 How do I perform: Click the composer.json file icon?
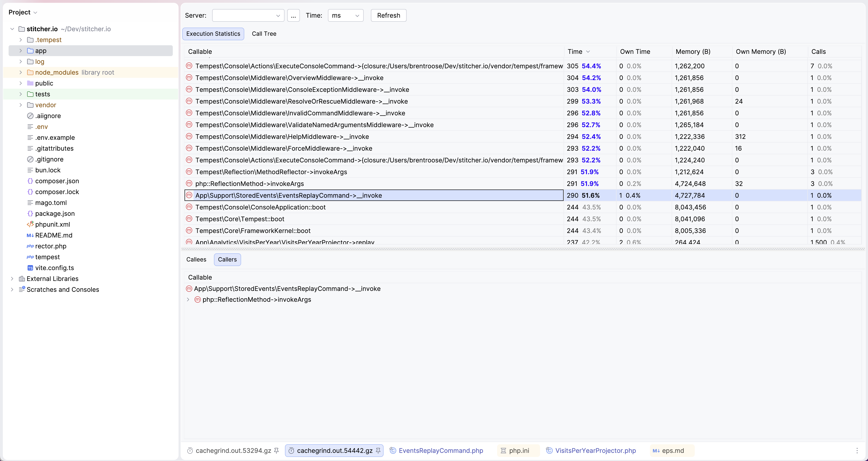tap(30, 181)
